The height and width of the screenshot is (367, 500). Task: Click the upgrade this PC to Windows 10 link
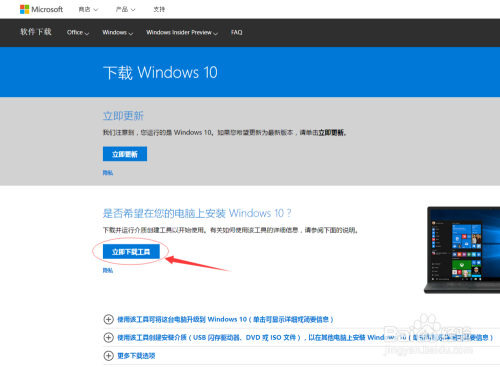coord(225,319)
